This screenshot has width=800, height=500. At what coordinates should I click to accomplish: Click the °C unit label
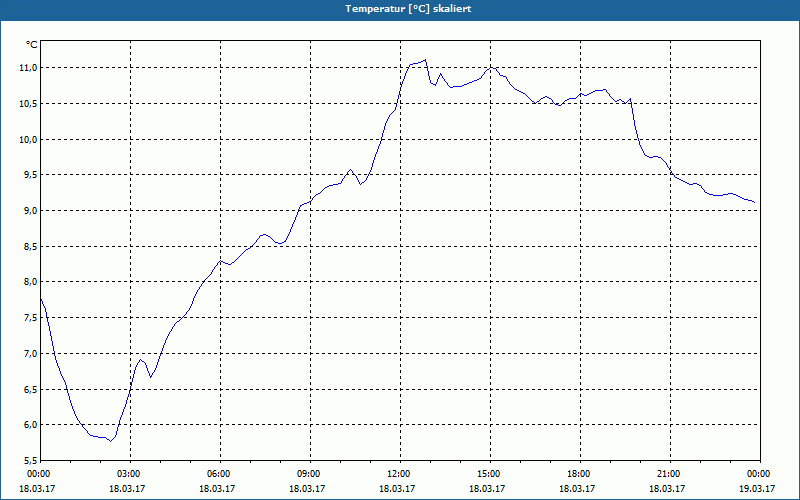32,45
